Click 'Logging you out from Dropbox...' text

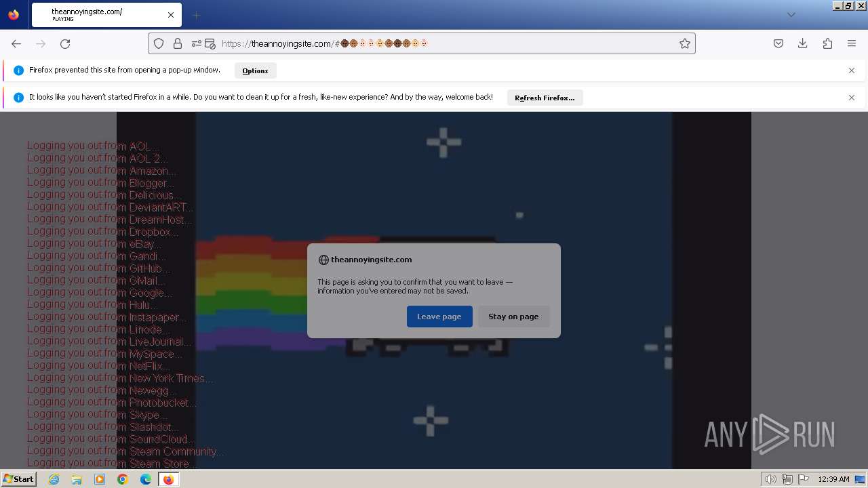[x=102, y=232]
